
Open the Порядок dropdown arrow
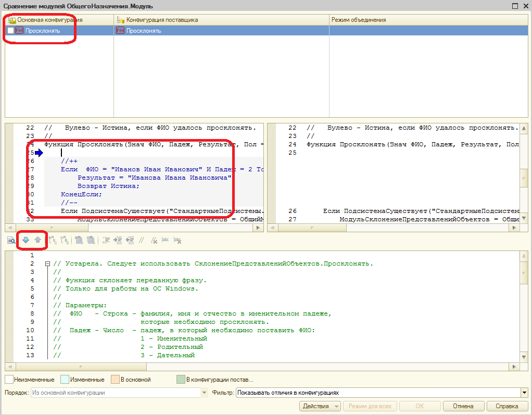point(204,393)
